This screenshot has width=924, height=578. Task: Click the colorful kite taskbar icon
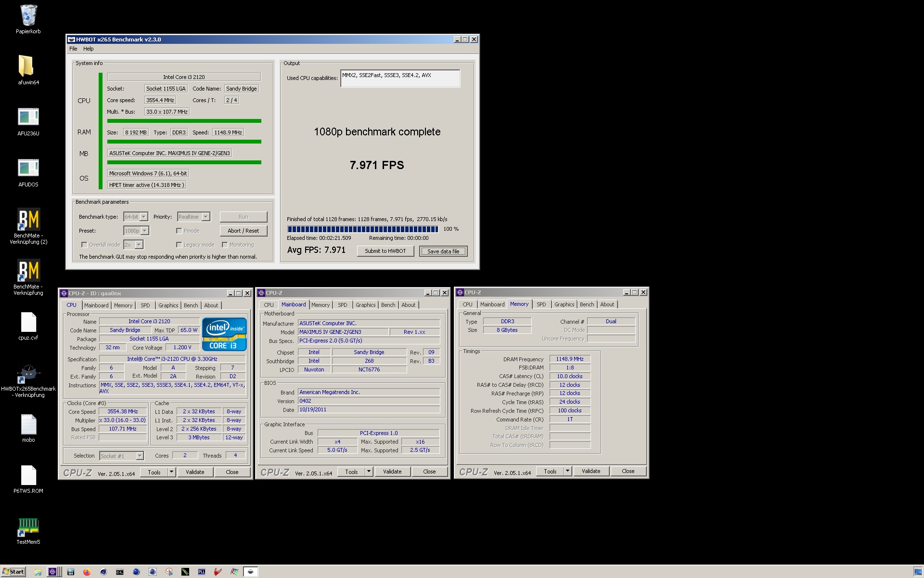tap(234, 572)
